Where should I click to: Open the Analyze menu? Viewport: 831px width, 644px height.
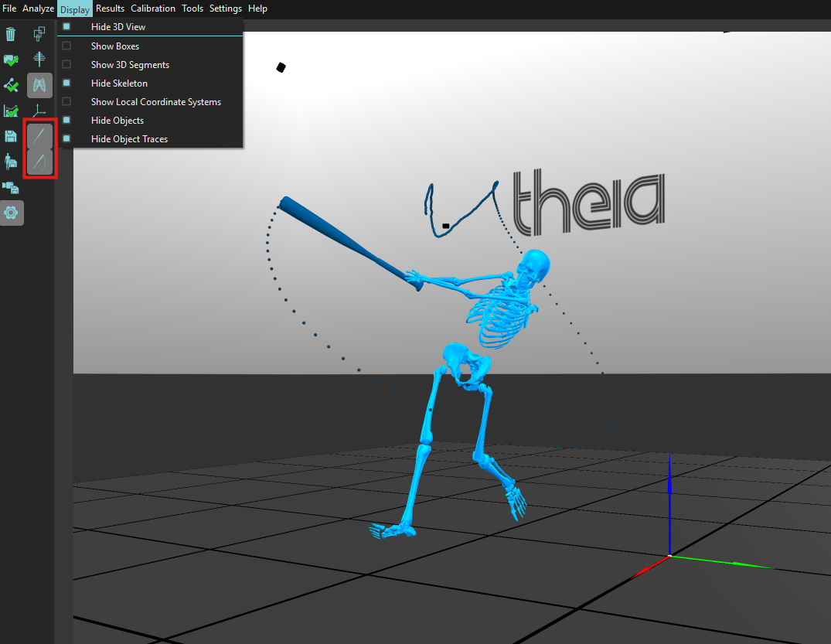(38, 9)
